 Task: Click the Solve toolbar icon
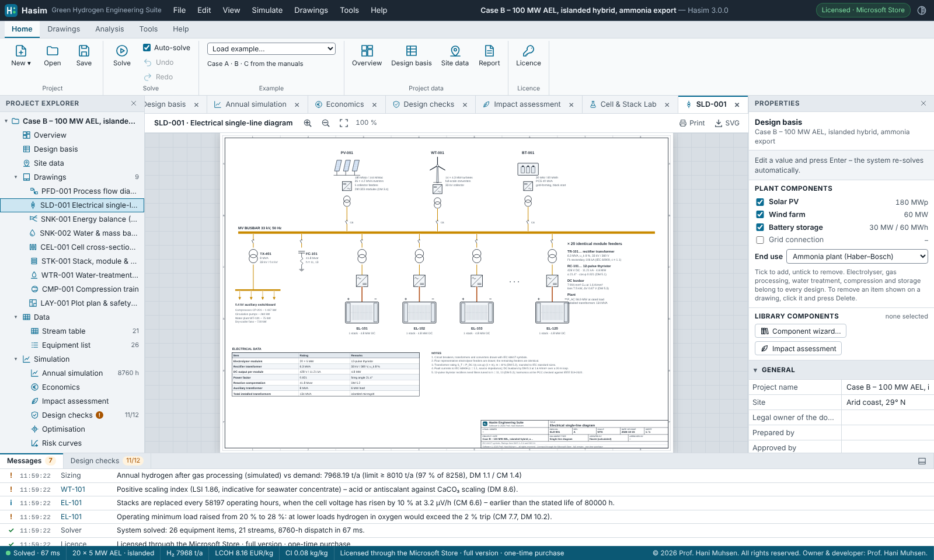pos(121,51)
